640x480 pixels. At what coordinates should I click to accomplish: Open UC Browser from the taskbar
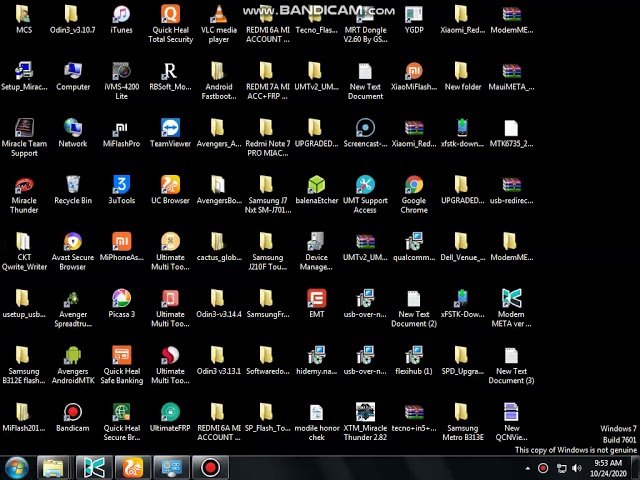133,468
